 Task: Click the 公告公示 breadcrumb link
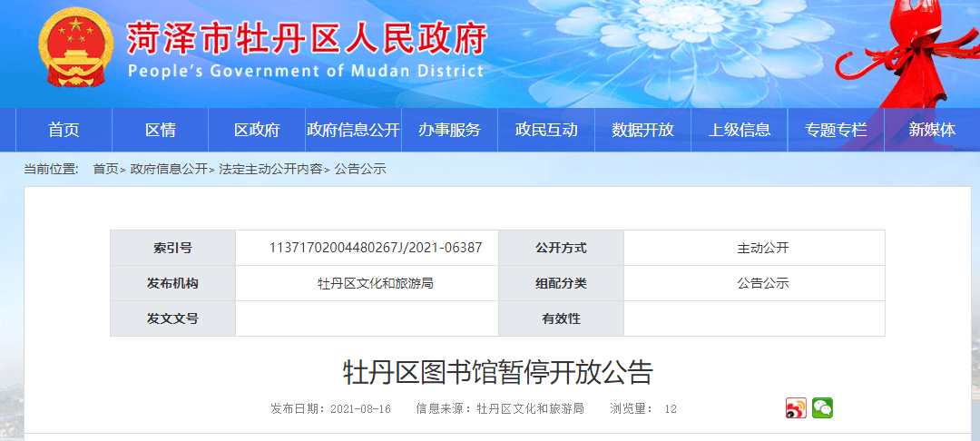click(x=360, y=169)
